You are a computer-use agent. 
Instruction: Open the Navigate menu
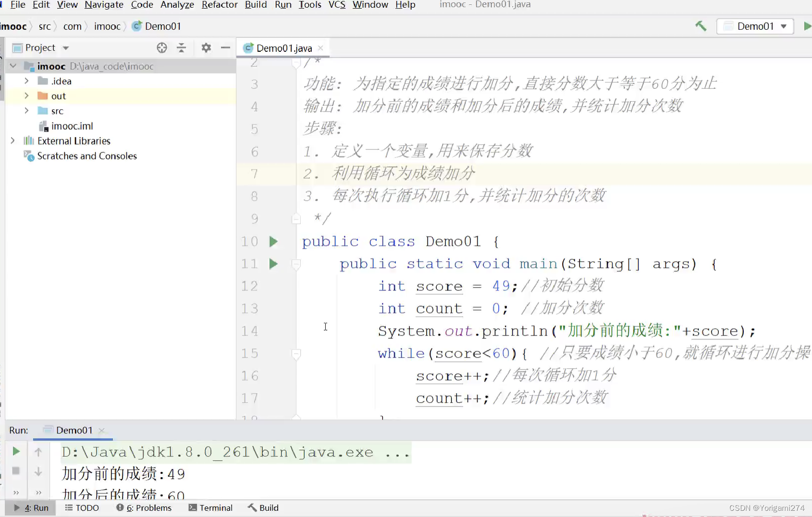tap(104, 5)
